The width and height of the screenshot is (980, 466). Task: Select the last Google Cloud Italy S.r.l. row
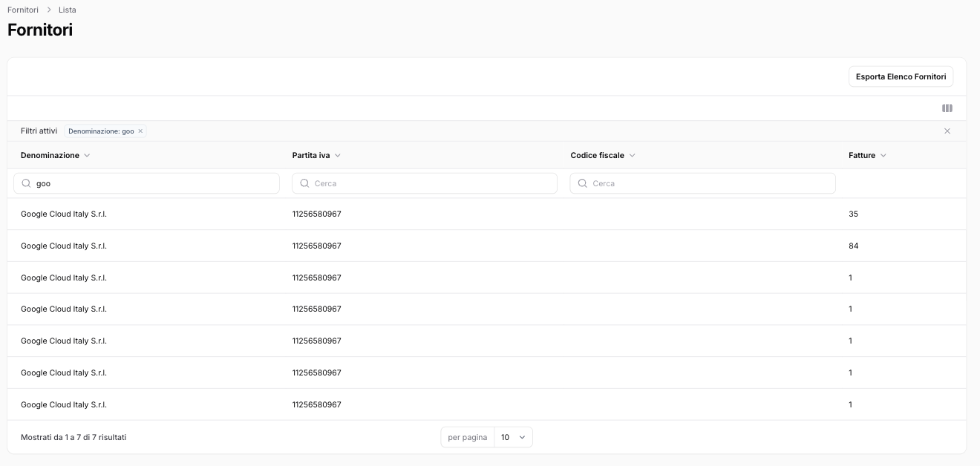click(64, 404)
